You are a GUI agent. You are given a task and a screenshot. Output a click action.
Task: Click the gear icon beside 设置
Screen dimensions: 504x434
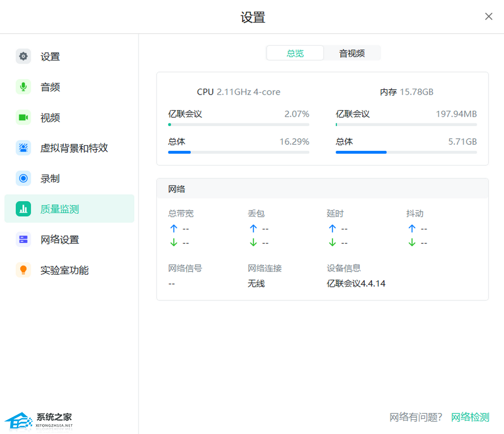[23, 57]
